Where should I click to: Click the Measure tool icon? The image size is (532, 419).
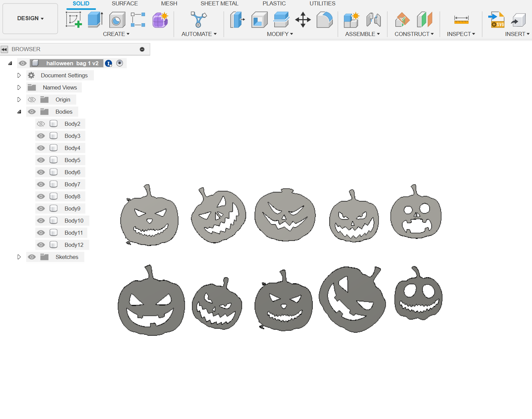pyautogui.click(x=461, y=20)
